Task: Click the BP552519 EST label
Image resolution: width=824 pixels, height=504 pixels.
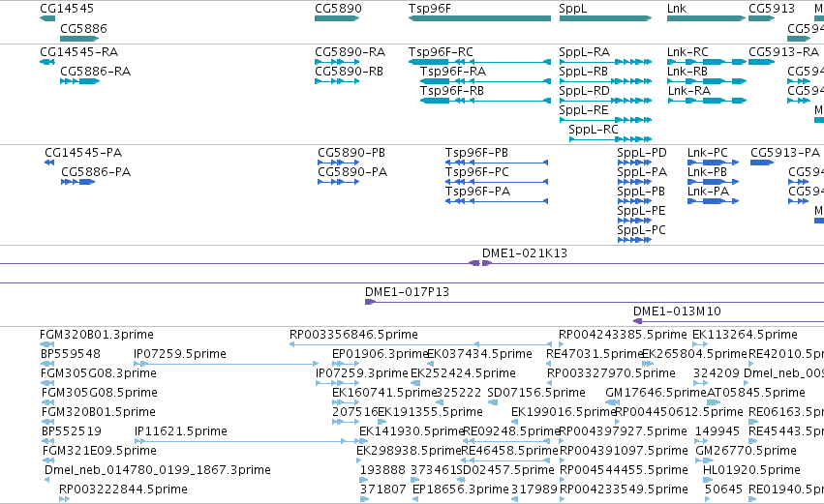Action: (x=72, y=431)
